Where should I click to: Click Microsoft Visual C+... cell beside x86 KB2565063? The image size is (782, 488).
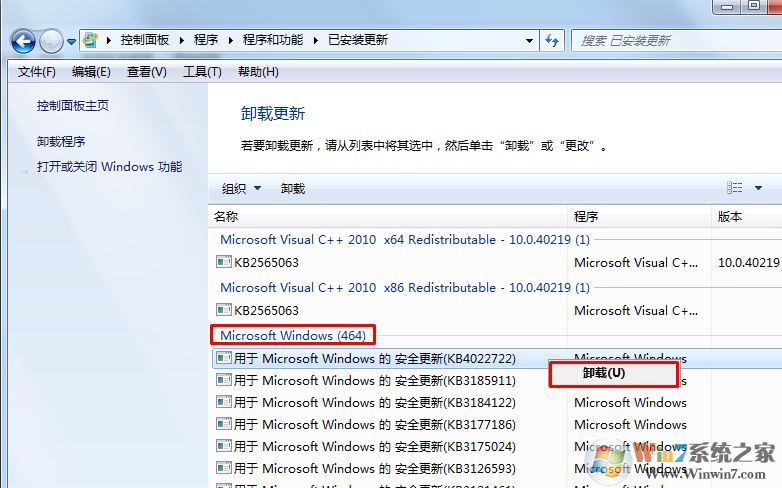coord(636,310)
